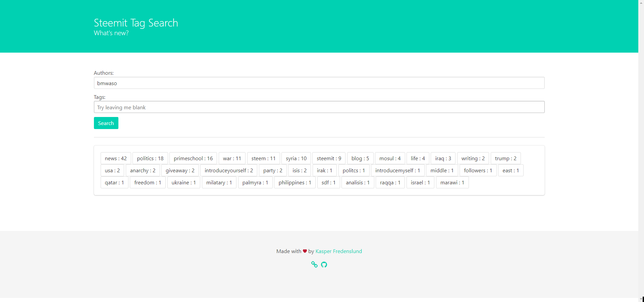Image resolution: width=644 pixels, height=302 pixels.
Task: Select the 'blog : 5' tag
Action: click(x=360, y=158)
